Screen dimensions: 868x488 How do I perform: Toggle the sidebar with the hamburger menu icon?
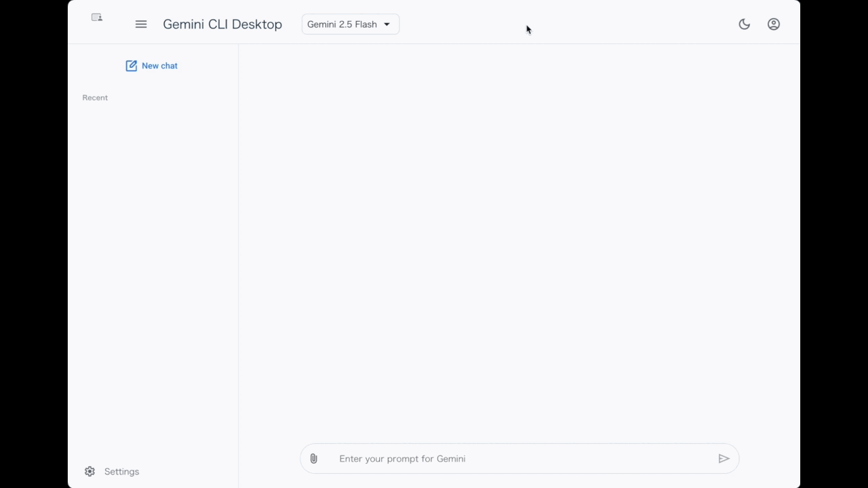coord(141,24)
